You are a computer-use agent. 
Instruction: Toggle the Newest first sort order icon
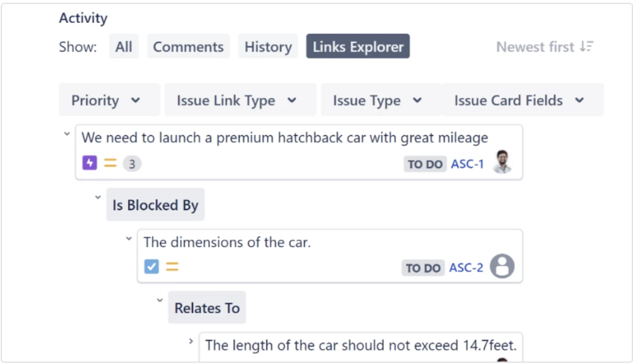coord(587,46)
